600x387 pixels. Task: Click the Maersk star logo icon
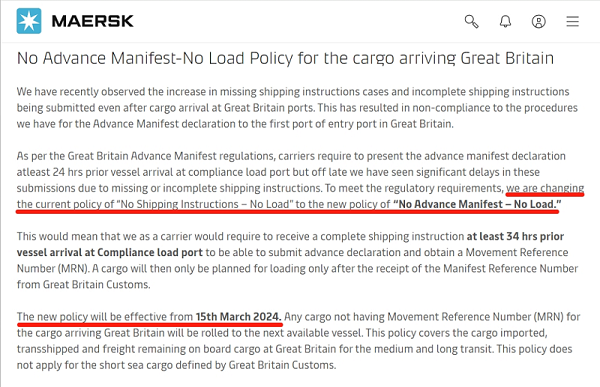click(29, 21)
